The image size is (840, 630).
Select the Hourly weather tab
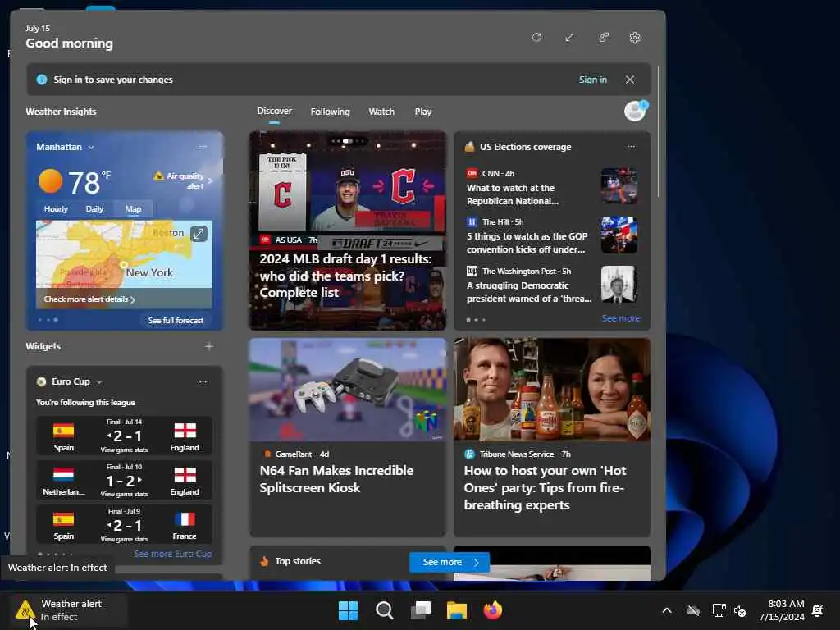coord(56,209)
